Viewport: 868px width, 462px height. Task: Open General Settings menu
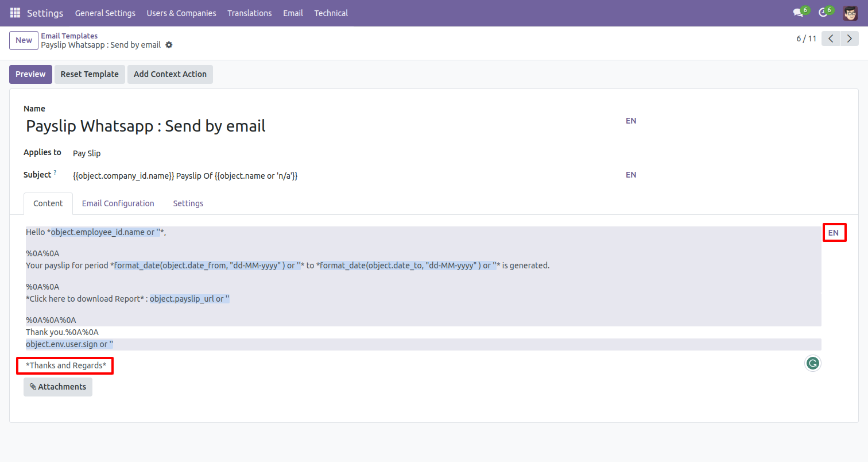(105, 13)
